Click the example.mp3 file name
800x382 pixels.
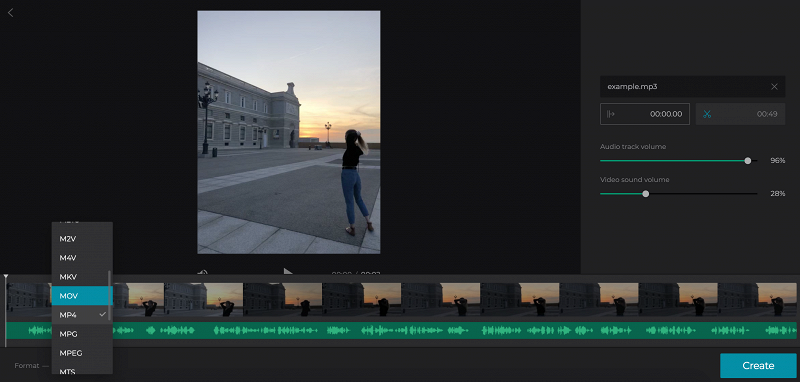632,87
